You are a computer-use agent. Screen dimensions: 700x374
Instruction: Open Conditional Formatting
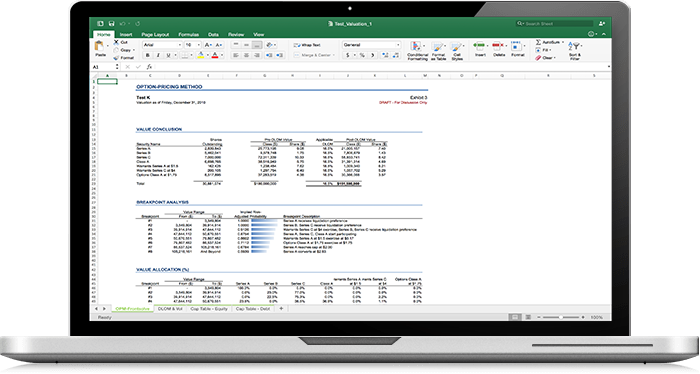tap(417, 50)
